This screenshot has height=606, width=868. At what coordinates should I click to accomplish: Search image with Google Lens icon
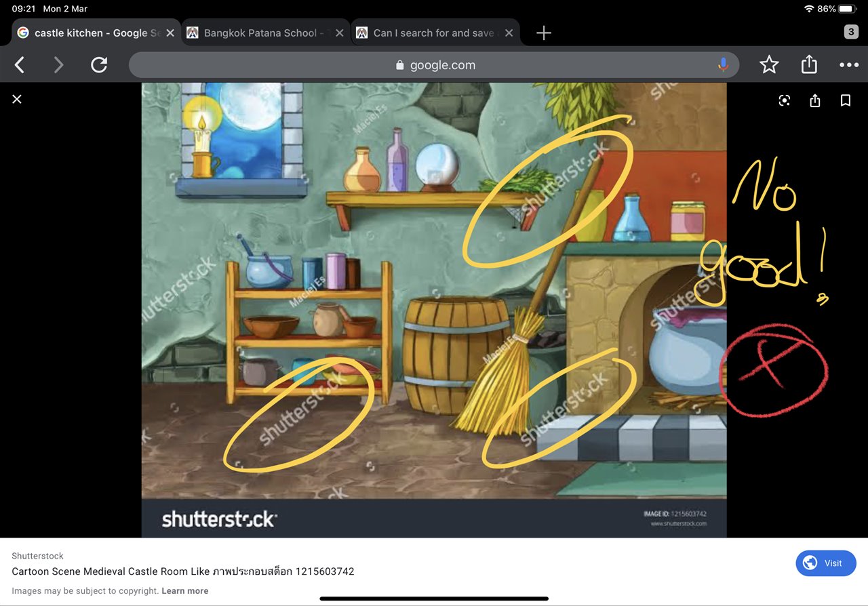point(785,100)
